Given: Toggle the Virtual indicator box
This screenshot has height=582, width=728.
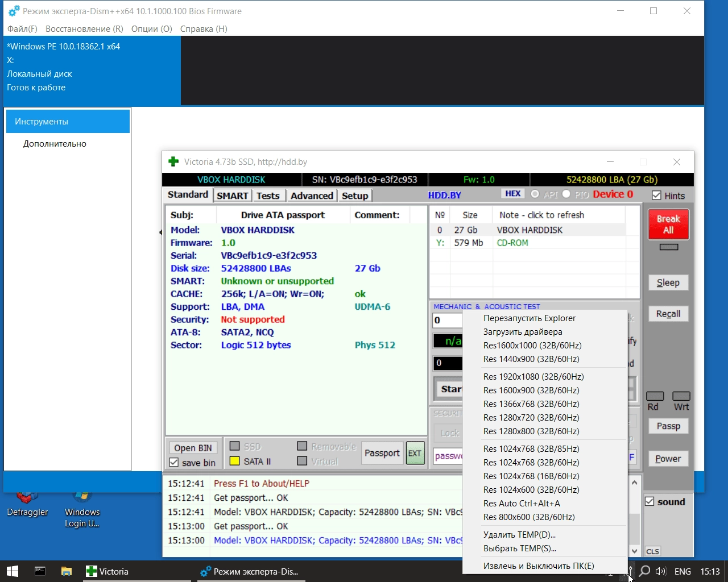Looking at the screenshot, I should tap(302, 461).
